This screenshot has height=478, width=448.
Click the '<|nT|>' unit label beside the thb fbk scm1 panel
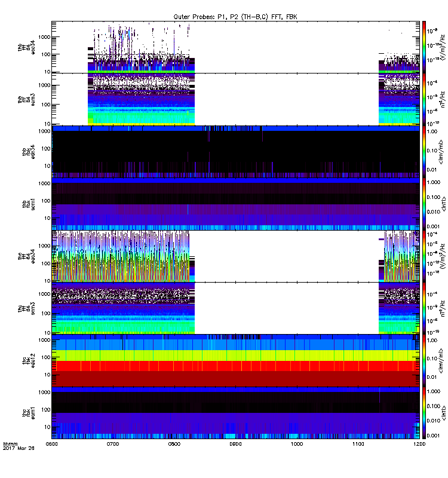click(444, 204)
